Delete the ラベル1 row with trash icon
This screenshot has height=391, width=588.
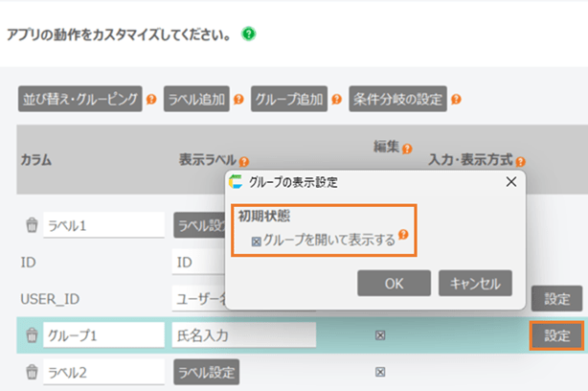click(32, 225)
